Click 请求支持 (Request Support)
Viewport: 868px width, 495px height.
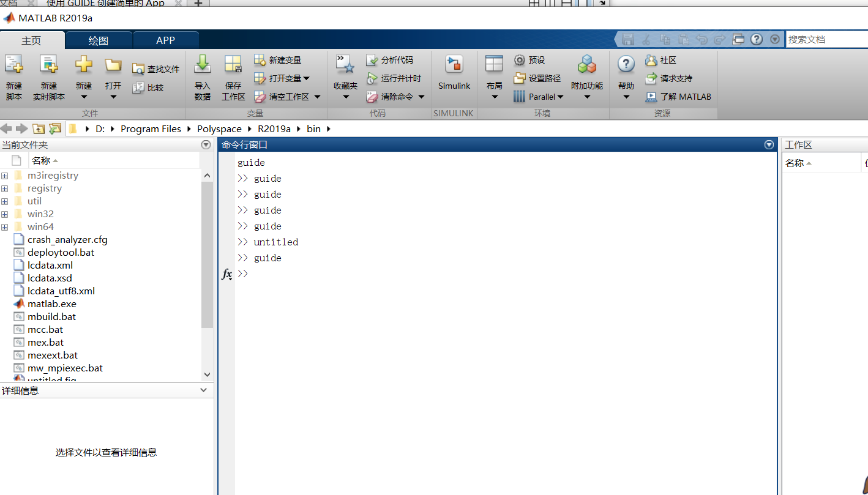668,78
